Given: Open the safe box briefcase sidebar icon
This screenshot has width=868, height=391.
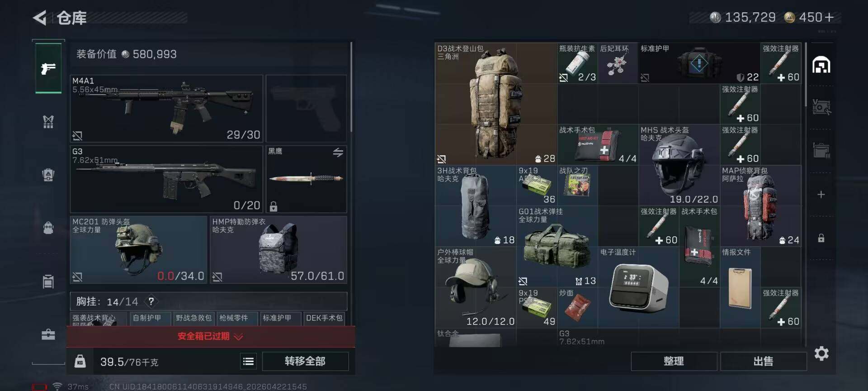Looking at the screenshot, I should click(48, 334).
